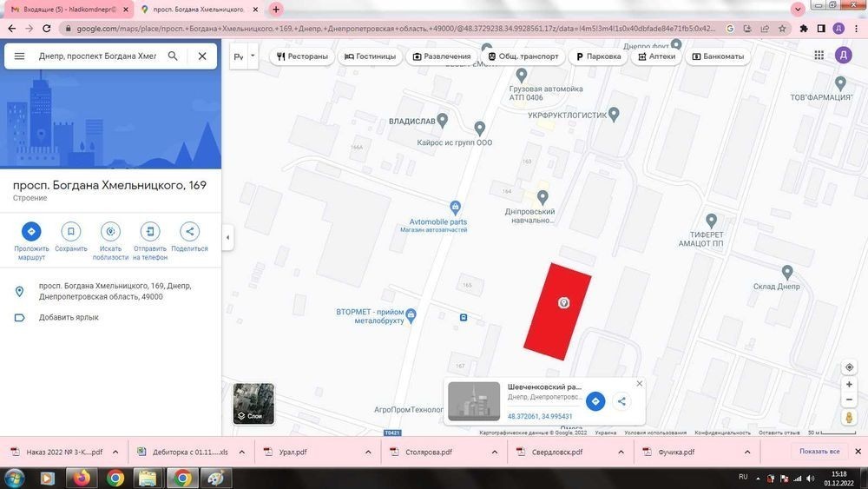868x489 pixels.
Task: Toggle the 'Слои' map layers thumbnail
Action: (253, 404)
